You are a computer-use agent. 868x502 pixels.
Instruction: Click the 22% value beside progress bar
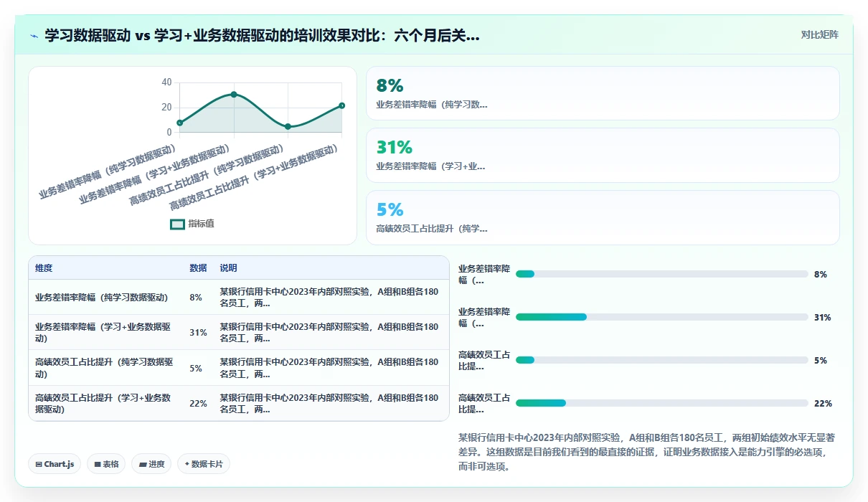[823, 403]
